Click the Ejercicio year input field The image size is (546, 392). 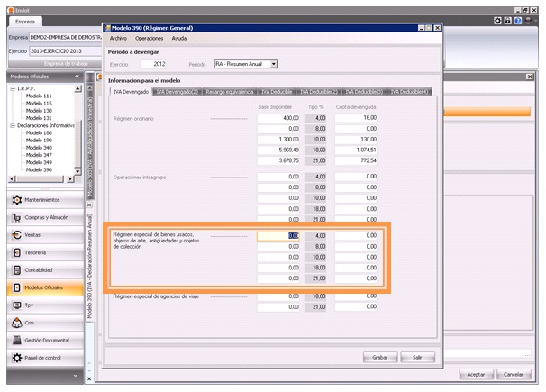153,64
